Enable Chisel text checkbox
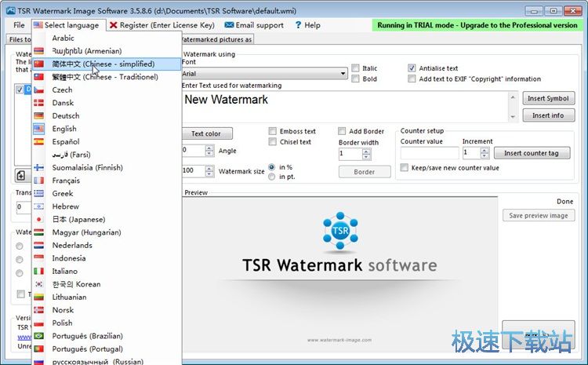The width and height of the screenshot is (588, 365). (273, 141)
